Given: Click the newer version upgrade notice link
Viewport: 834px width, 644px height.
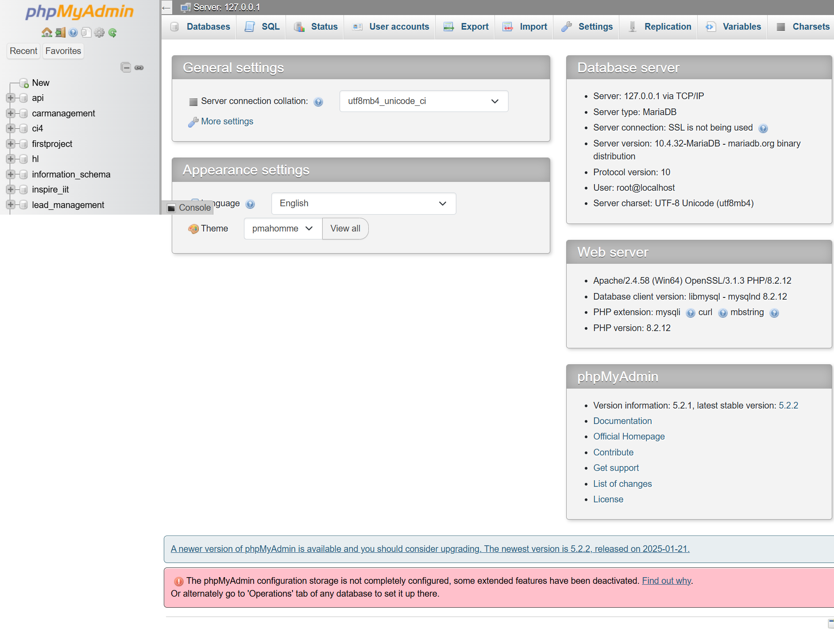Looking at the screenshot, I should pyautogui.click(x=430, y=549).
